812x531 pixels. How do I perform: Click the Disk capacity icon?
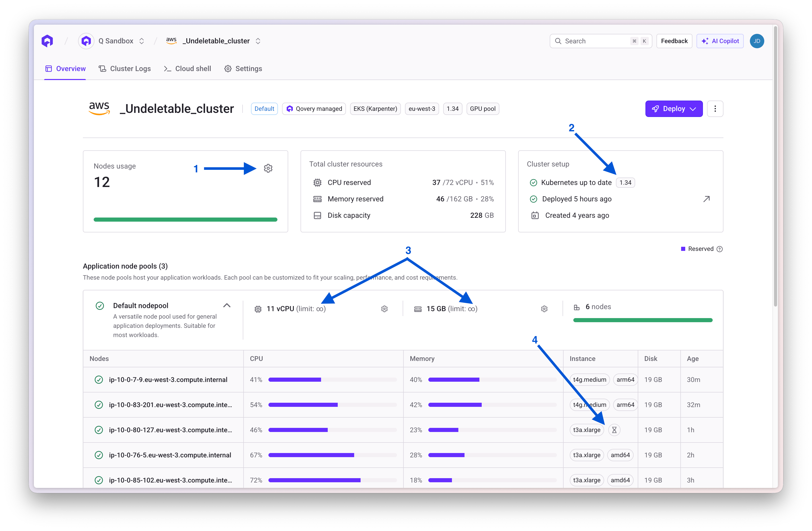point(317,215)
